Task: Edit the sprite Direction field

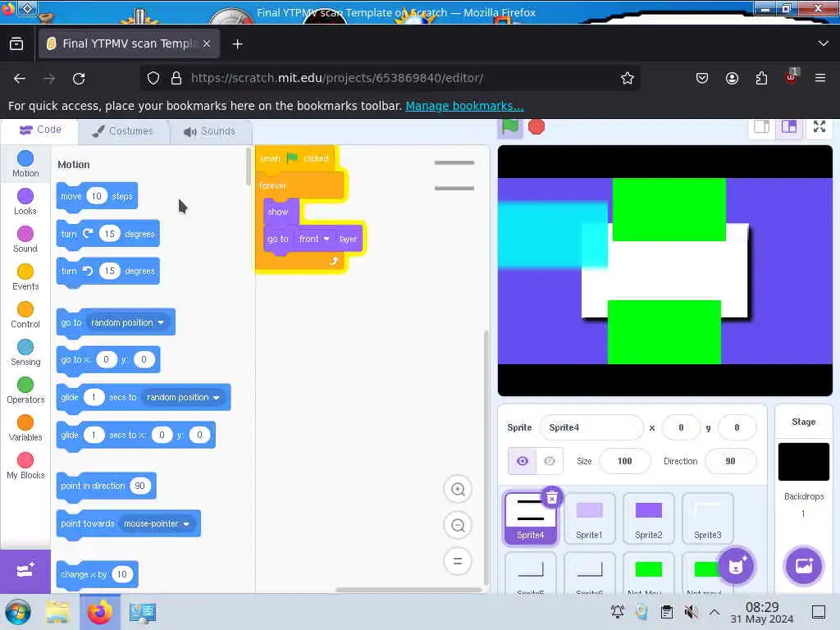Action: [x=730, y=461]
